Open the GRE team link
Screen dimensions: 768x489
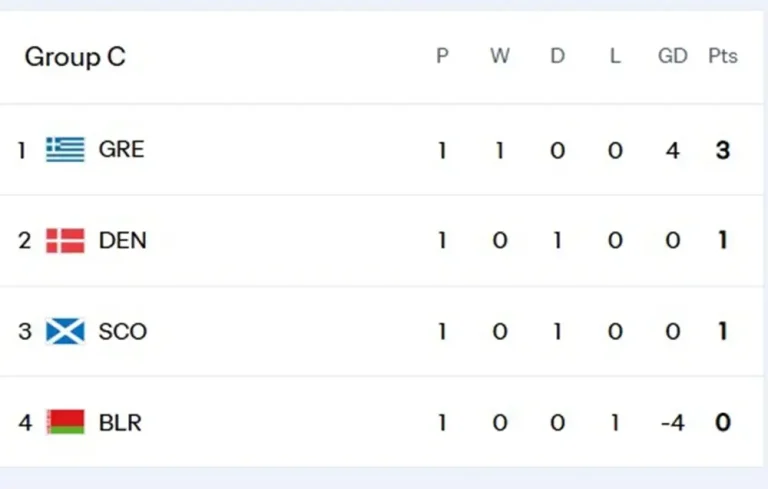click(x=121, y=150)
